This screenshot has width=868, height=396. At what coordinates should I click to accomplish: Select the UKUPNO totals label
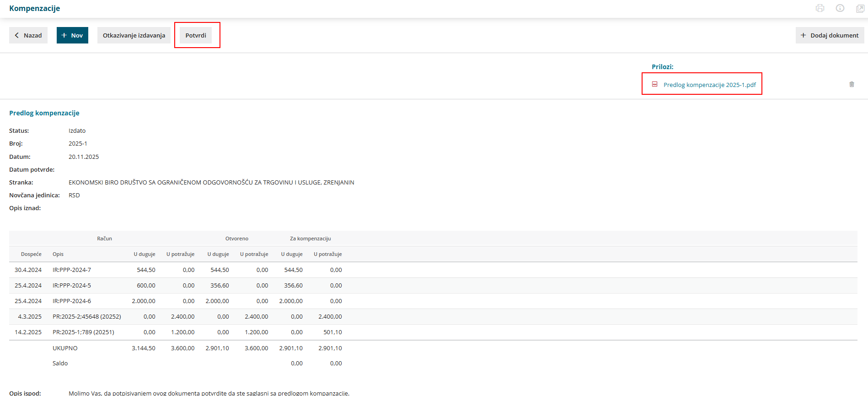(x=65, y=348)
